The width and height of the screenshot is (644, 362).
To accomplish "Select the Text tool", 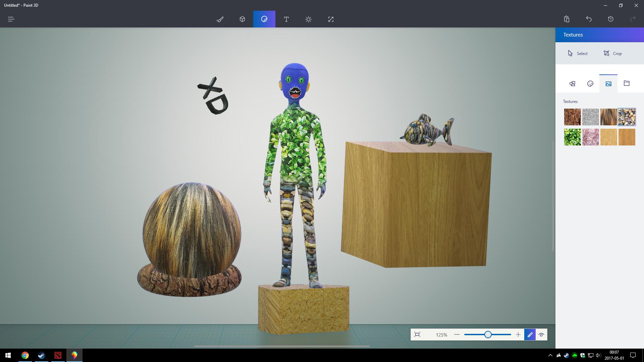I will click(x=286, y=19).
